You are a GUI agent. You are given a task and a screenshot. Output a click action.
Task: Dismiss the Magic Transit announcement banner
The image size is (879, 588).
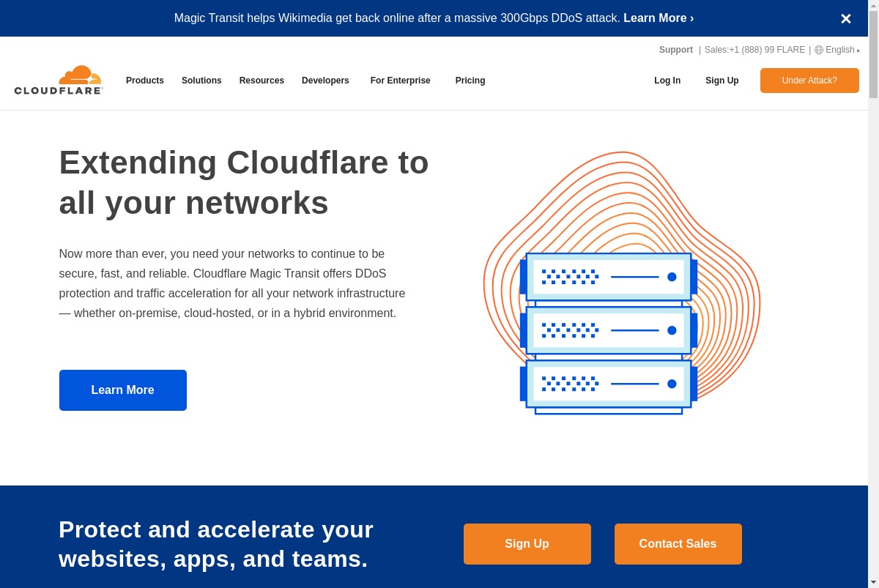(845, 18)
